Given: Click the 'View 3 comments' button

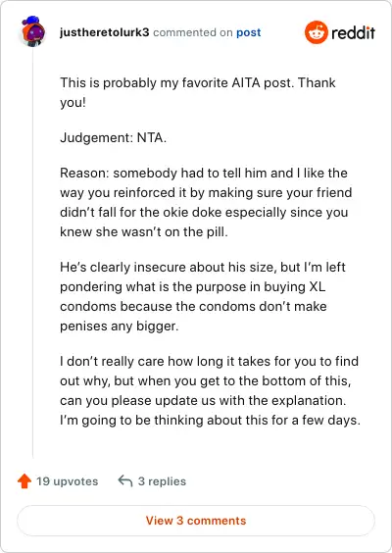Looking at the screenshot, I should point(196,521).
